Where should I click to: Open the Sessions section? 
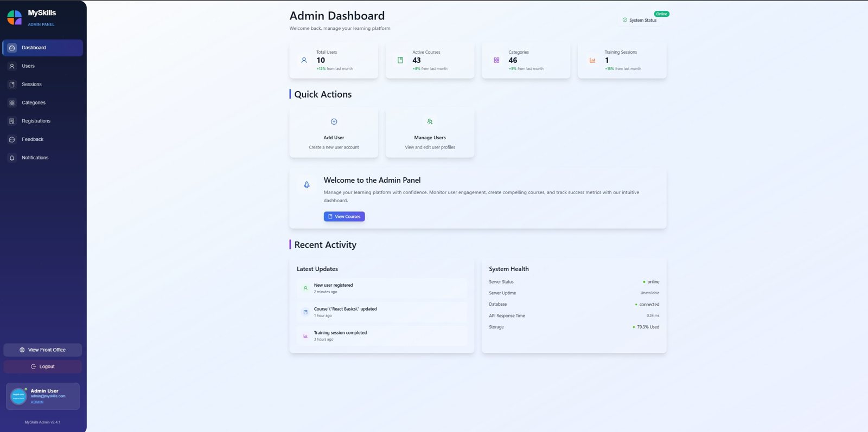43,85
